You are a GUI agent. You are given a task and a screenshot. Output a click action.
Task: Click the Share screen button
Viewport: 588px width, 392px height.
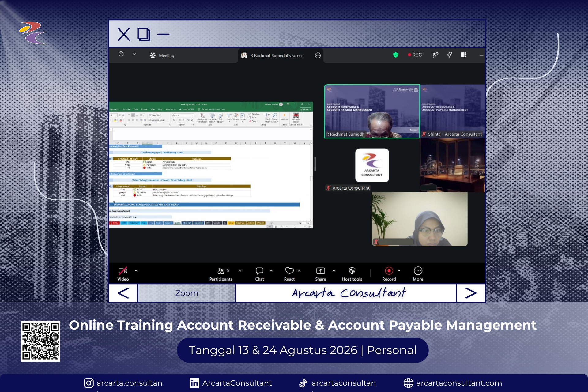pos(321,274)
